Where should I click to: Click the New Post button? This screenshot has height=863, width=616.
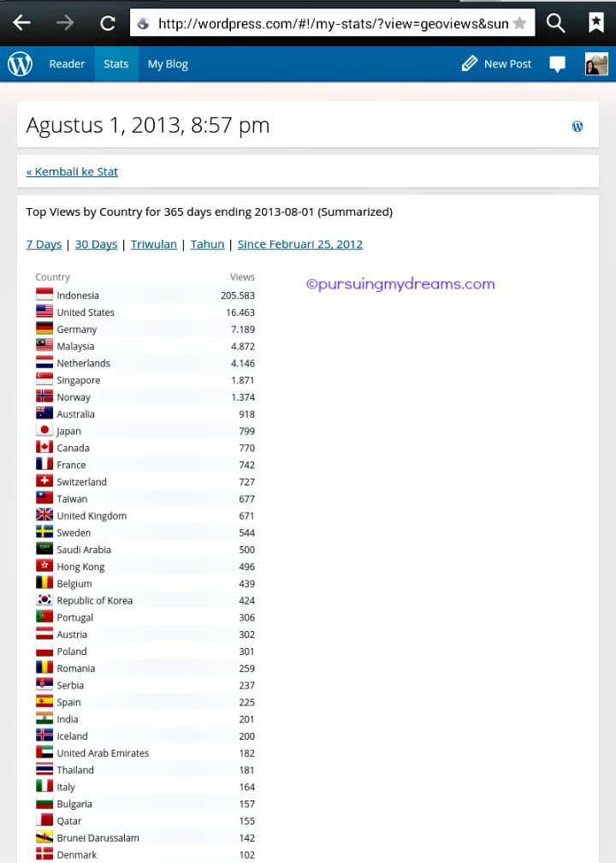tap(496, 64)
